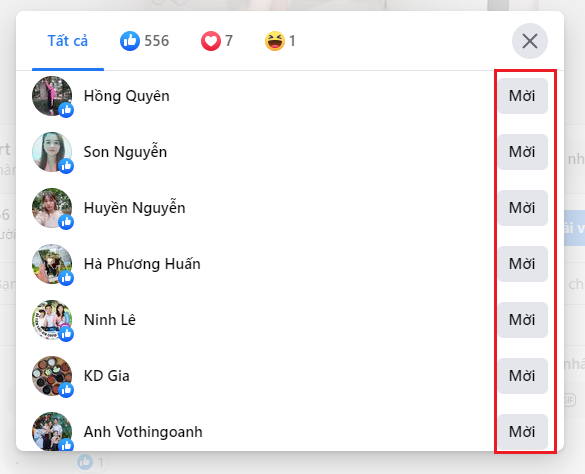This screenshot has height=474, width=585.
Task: Click Ninh Lê's family profile picture
Action: coord(52,320)
